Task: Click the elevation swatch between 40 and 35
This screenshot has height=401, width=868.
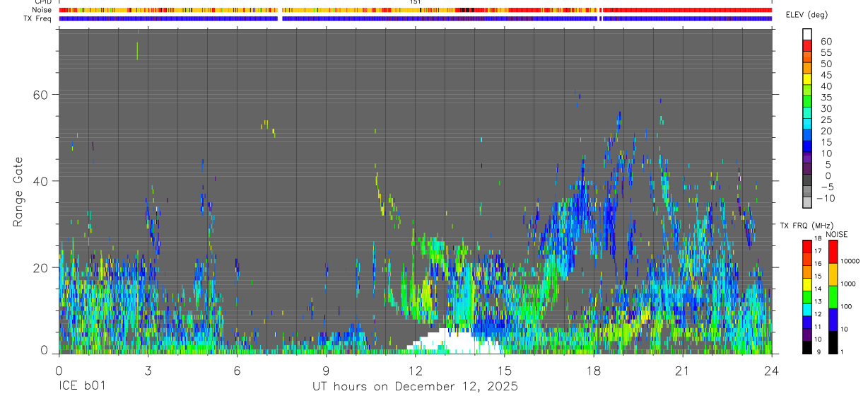Action: click(x=807, y=91)
